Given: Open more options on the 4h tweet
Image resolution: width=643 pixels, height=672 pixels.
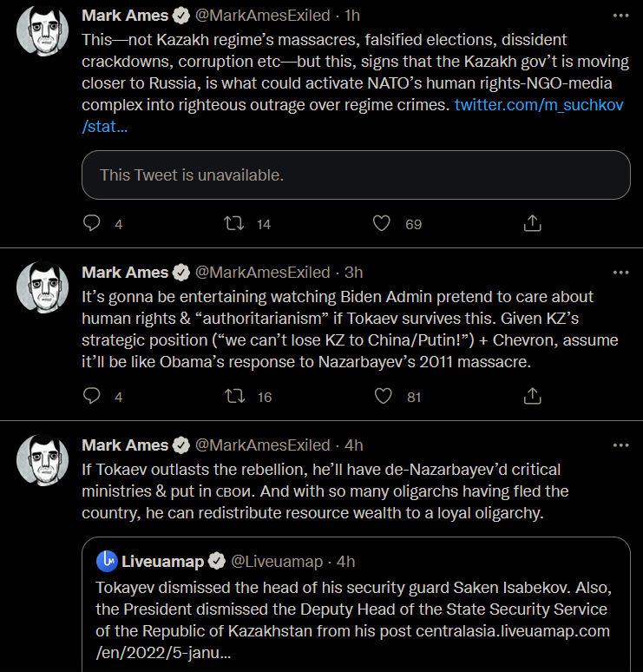Looking at the screenshot, I should [x=620, y=445].
